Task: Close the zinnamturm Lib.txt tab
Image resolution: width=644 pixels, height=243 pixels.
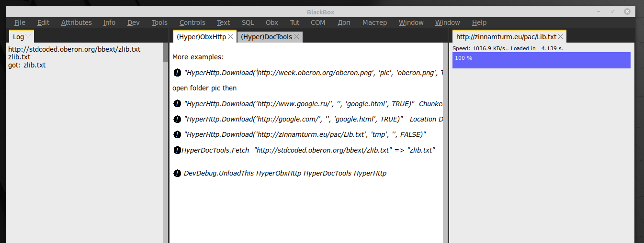Action: point(561,37)
